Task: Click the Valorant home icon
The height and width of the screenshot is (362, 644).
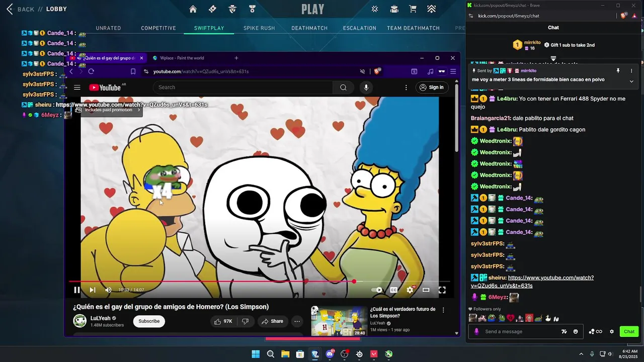Action: (x=193, y=9)
